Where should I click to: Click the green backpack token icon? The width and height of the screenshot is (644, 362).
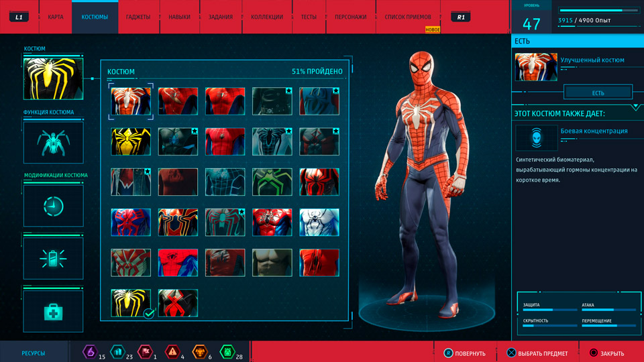coord(227,352)
